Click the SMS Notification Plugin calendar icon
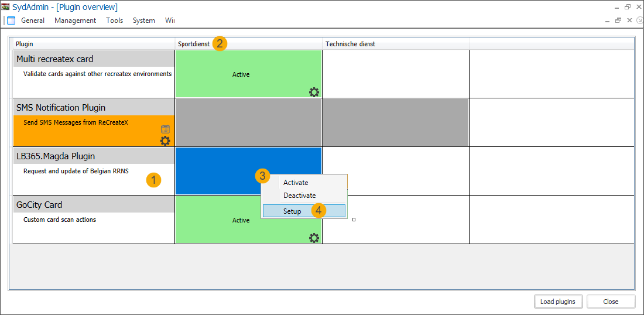 (x=165, y=129)
